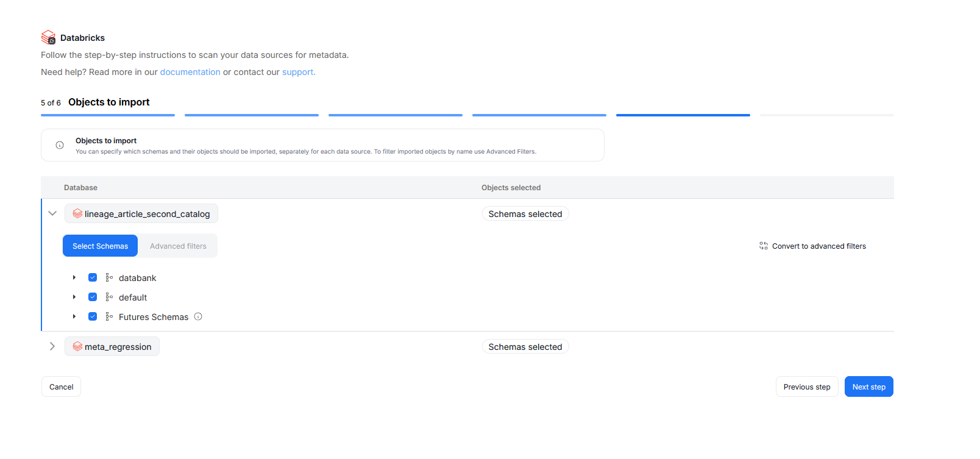
Task: Select the Select Schemas tab
Action: [x=100, y=246]
